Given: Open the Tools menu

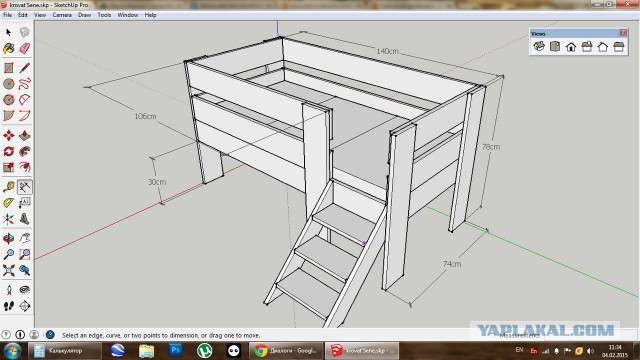Looking at the screenshot, I should 104,15.
